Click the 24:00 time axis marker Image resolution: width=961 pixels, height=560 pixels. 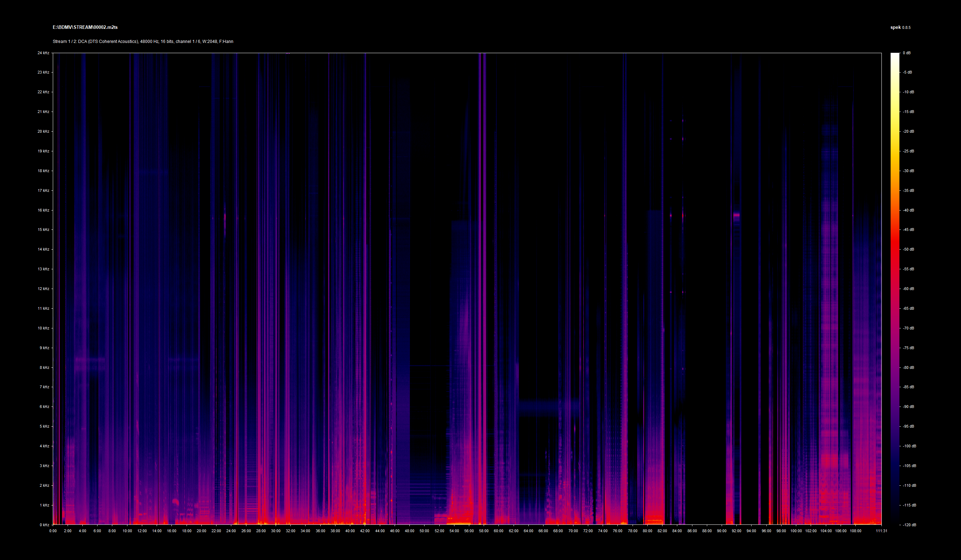(x=231, y=531)
